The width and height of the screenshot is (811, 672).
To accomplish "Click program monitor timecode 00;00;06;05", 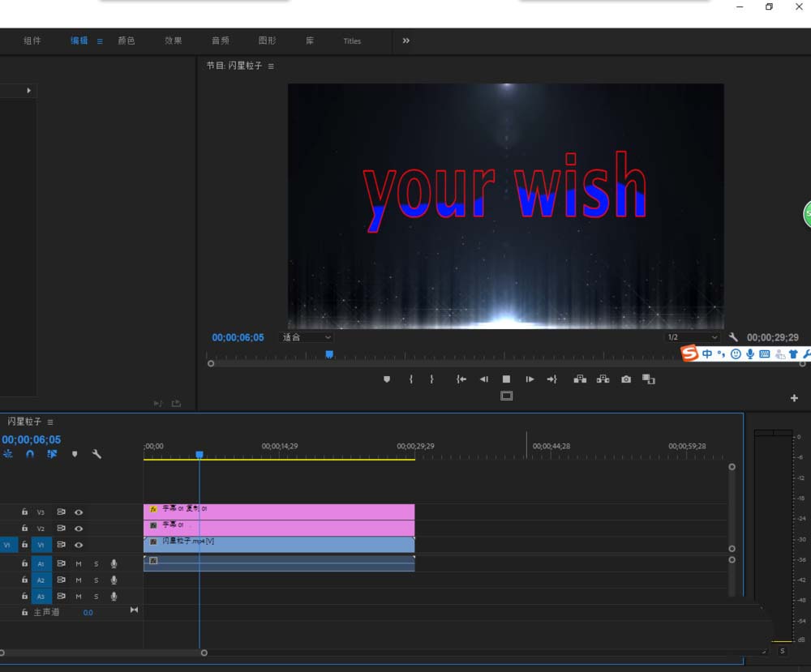I will coord(238,337).
